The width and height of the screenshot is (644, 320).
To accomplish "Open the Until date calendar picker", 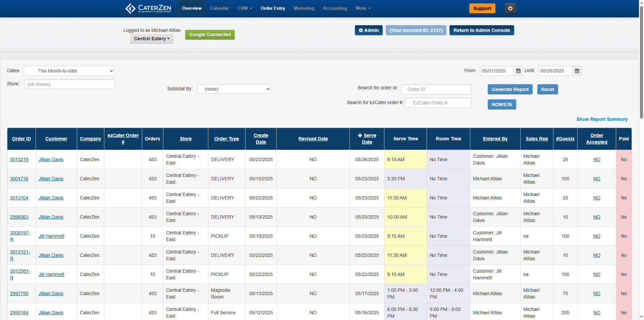I will click(x=577, y=71).
